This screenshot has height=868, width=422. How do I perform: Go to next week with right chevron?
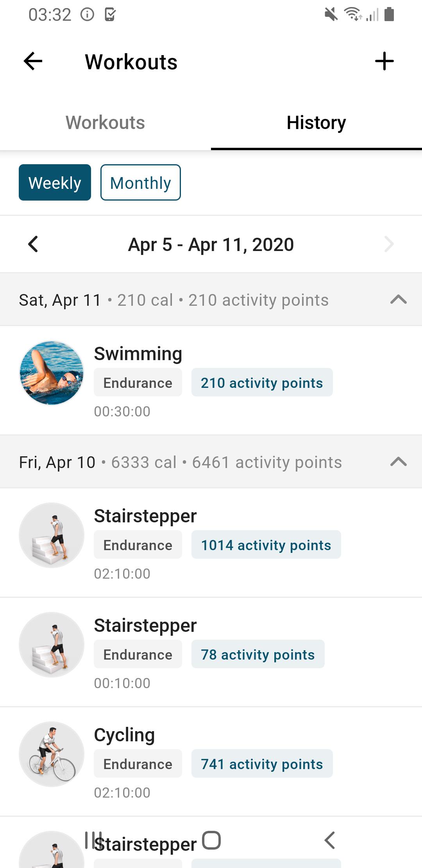point(389,244)
